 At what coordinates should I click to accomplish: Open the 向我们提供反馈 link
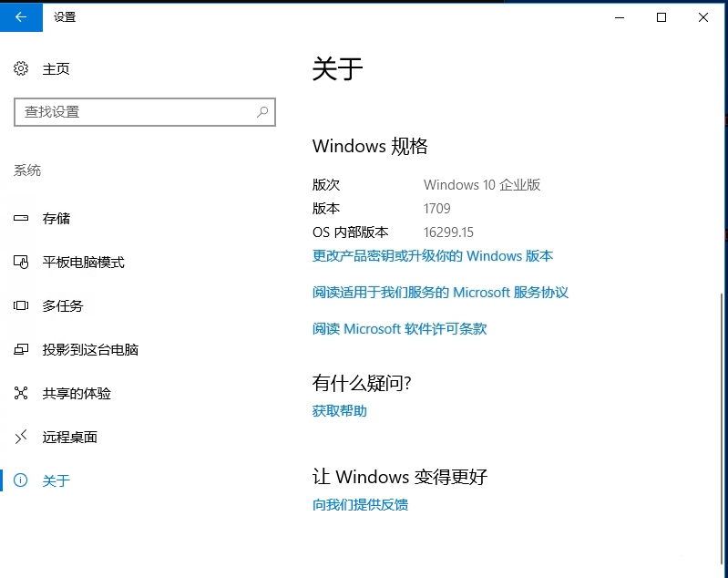(360, 505)
